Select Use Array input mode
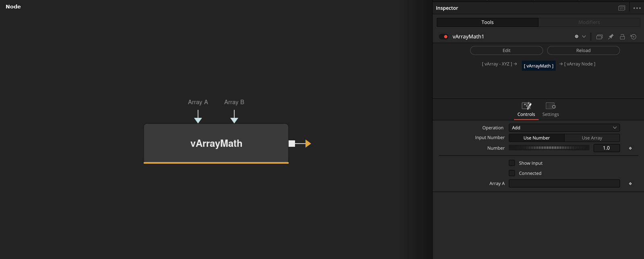 (x=592, y=138)
